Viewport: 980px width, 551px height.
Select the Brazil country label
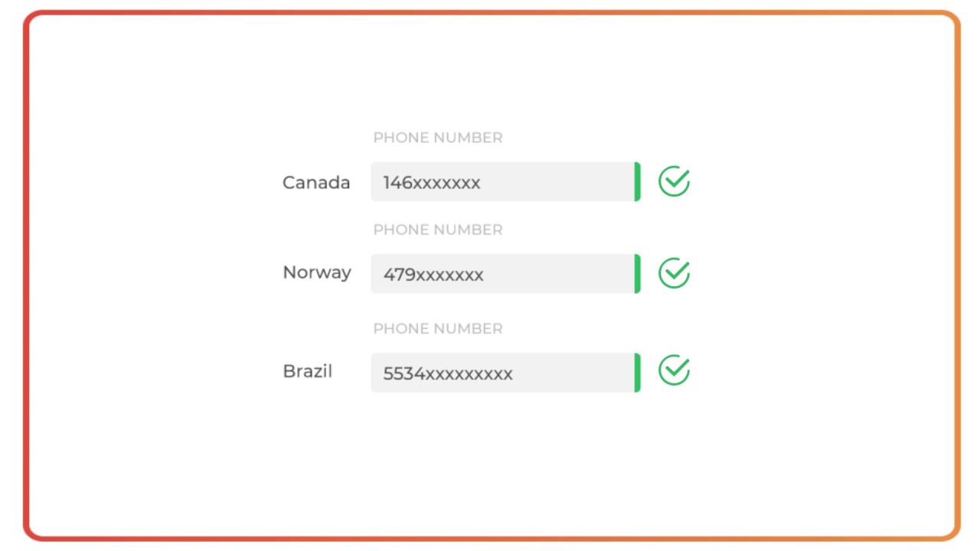point(308,371)
